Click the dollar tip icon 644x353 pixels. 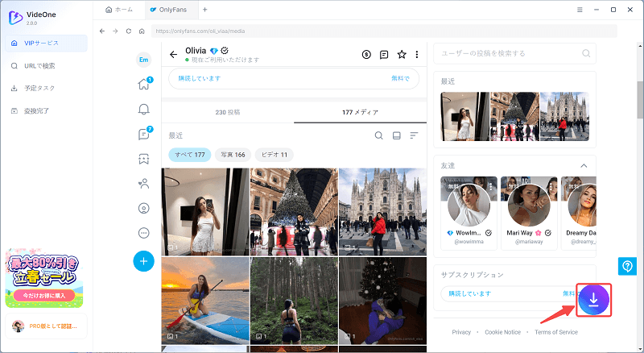coord(367,55)
